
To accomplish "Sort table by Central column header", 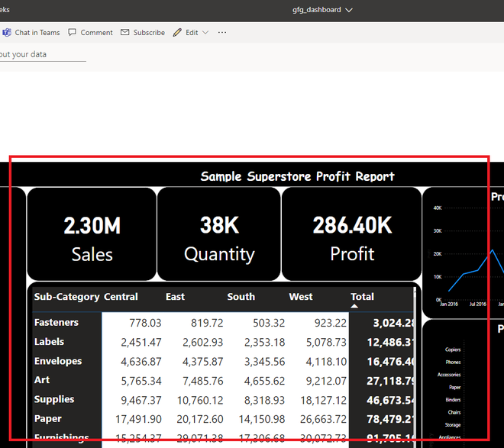I will [x=121, y=297].
